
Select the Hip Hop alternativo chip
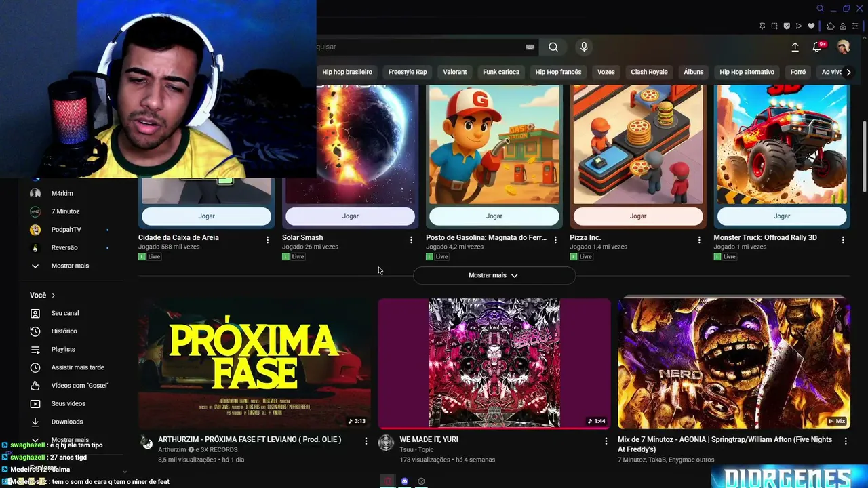click(x=747, y=72)
